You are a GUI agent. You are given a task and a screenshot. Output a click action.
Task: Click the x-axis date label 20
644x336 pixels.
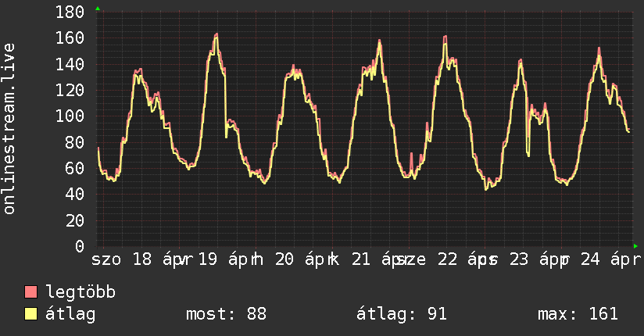[x=284, y=259]
